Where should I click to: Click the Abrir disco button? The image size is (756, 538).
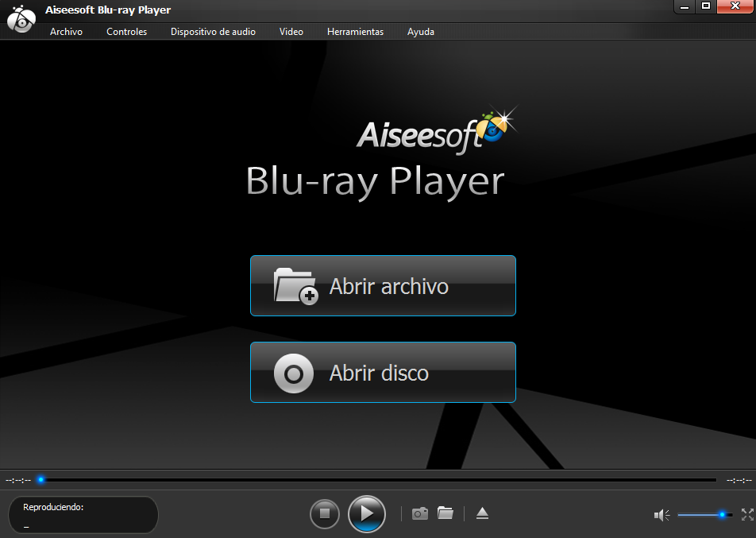[383, 372]
